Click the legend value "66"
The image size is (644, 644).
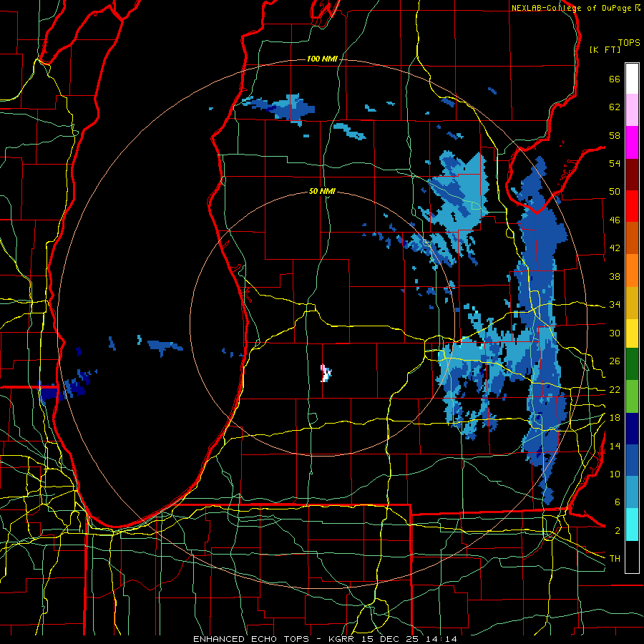tap(615, 79)
